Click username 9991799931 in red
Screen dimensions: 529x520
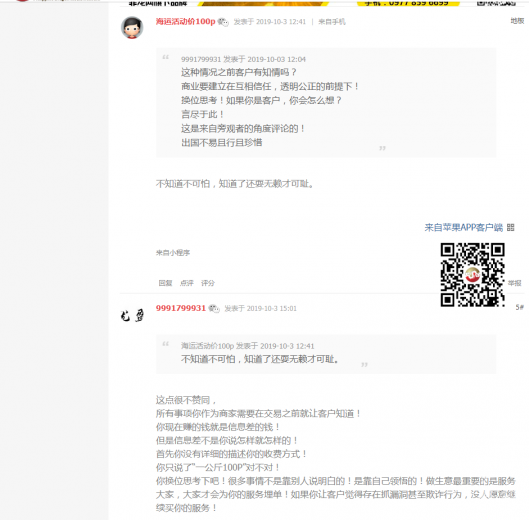pyautogui.click(x=180, y=308)
